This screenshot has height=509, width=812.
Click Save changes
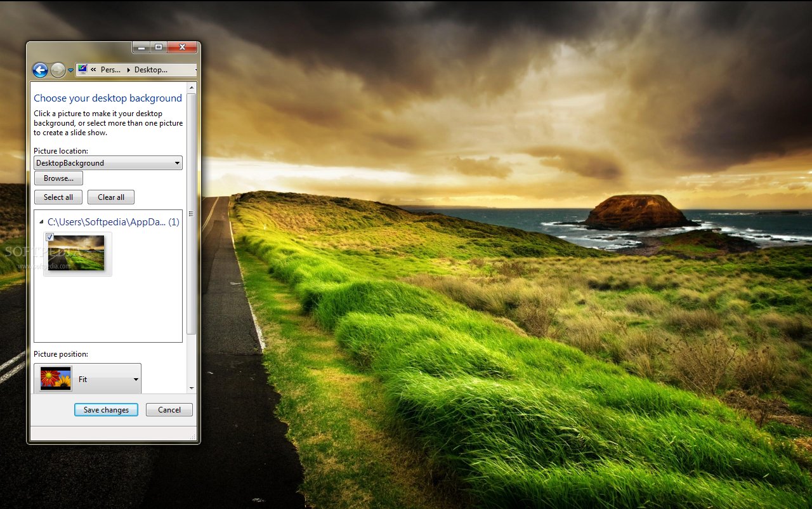(x=106, y=410)
